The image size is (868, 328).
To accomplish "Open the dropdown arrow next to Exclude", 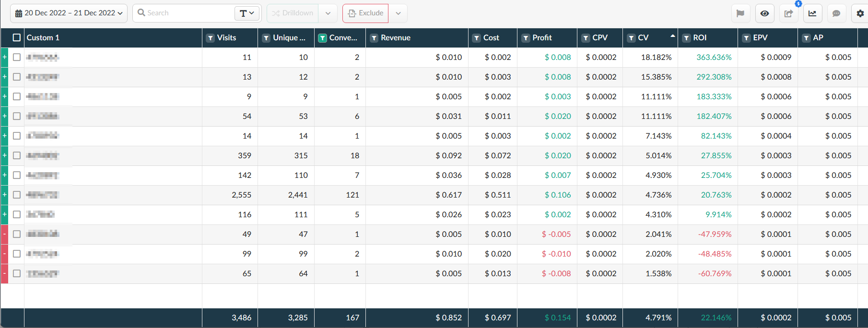I will (x=398, y=13).
